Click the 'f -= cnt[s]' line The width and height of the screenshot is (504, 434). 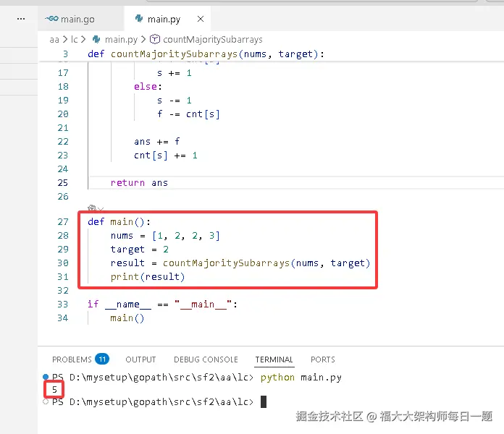tap(189, 114)
